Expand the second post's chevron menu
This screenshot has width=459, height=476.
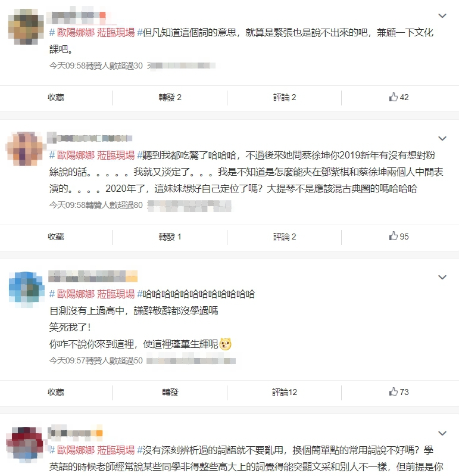click(x=442, y=138)
